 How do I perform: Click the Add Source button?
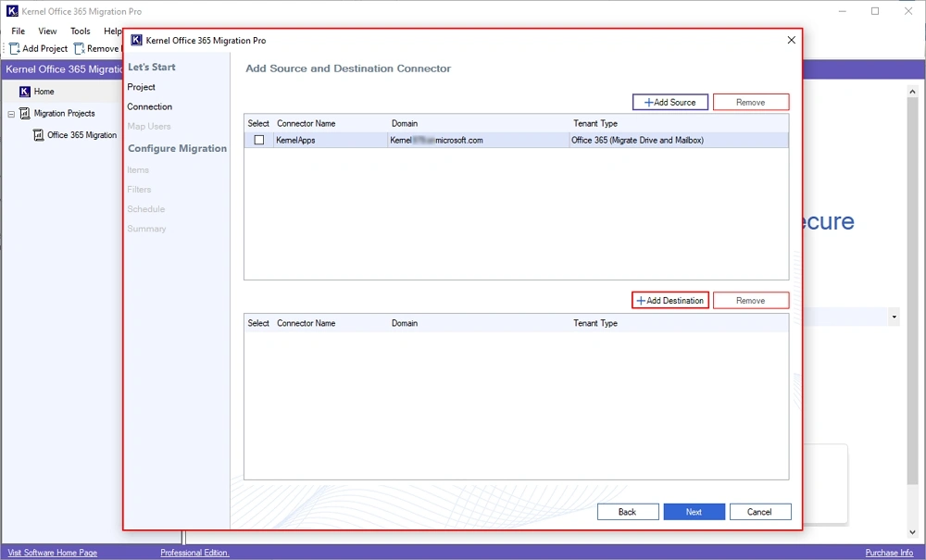tap(670, 102)
